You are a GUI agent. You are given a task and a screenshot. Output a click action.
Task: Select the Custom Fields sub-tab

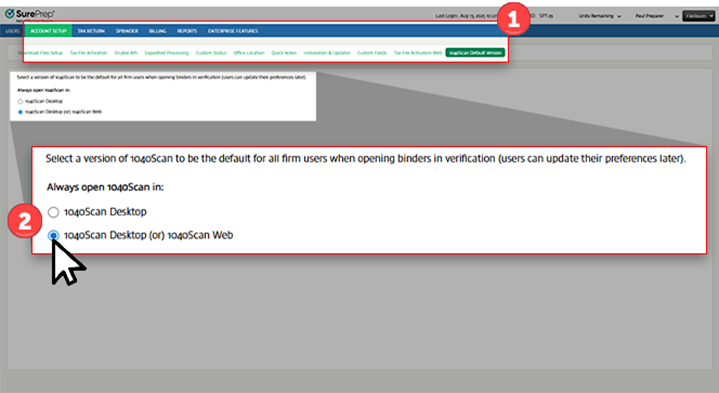372,53
